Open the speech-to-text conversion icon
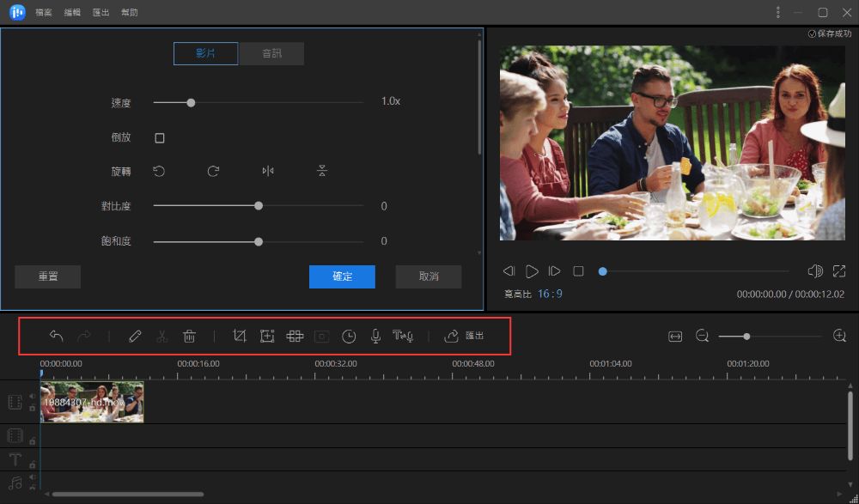 [403, 336]
